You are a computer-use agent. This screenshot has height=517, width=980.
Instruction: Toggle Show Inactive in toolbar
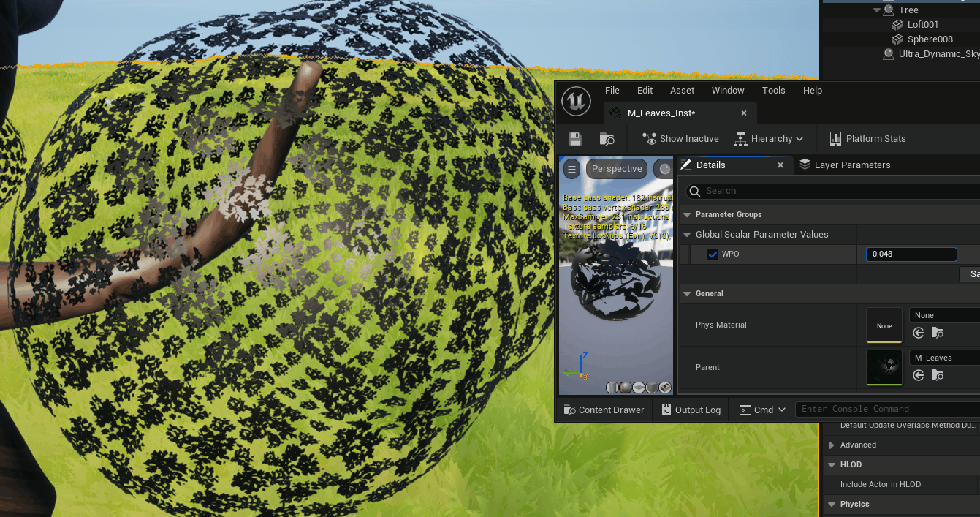680,139
